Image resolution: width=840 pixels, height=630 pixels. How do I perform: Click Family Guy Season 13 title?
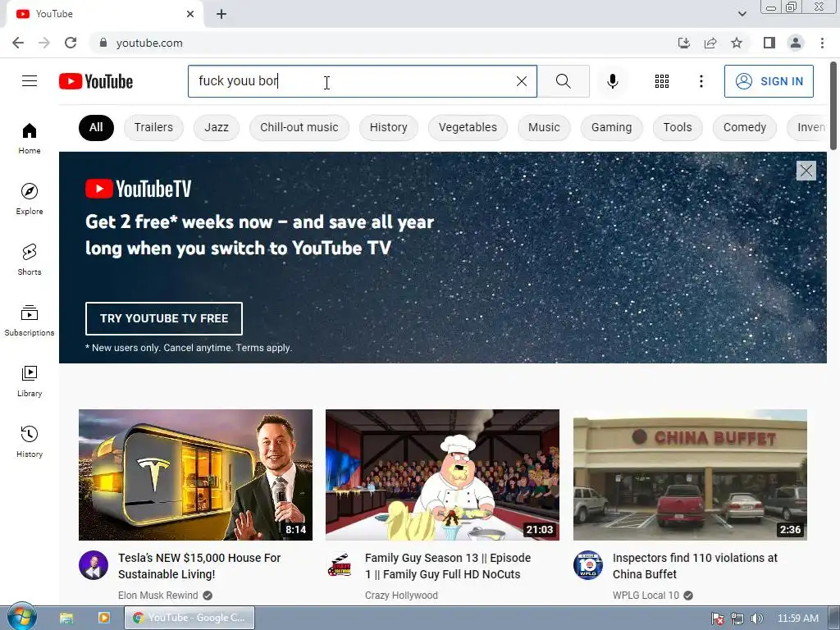tap(448, 566)
